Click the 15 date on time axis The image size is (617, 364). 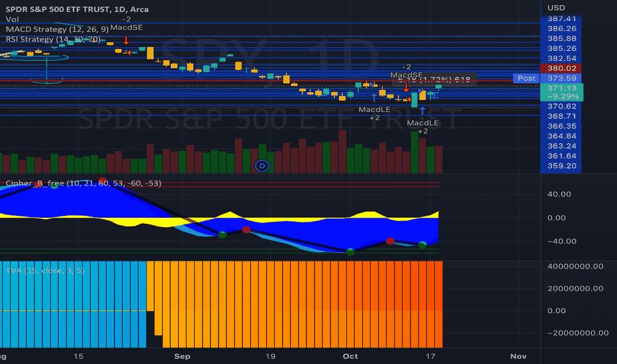(78, 356)
